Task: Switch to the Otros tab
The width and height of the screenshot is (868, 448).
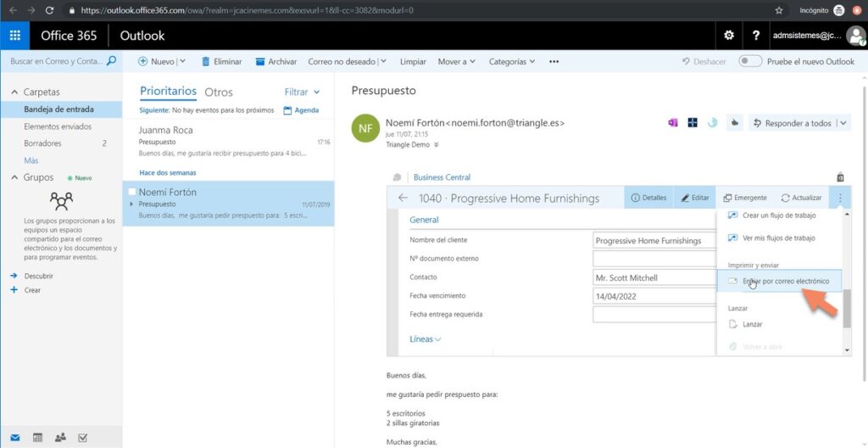Action: point(219,92)
